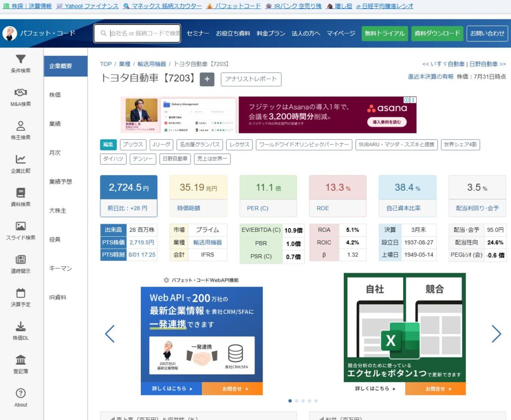Viewport: 511px width, 420px height.
Task: Click the プリウス tag
Action: [x=133, y=144]
